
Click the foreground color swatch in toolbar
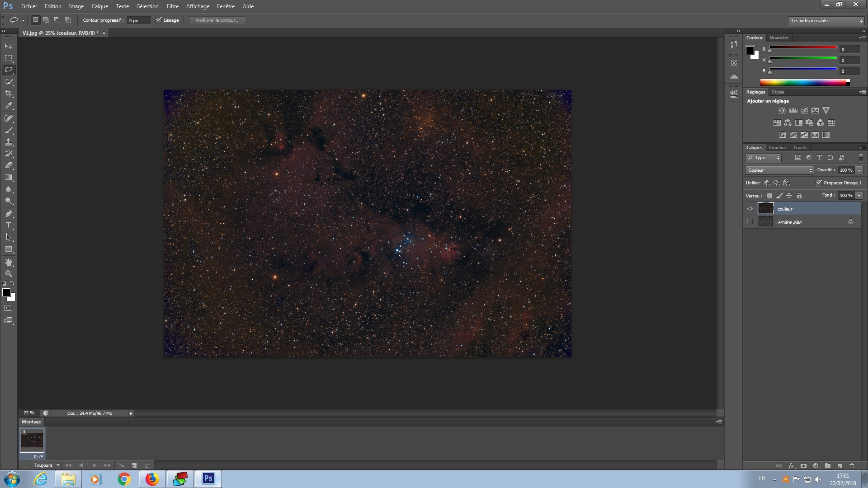tap(6, 292)
